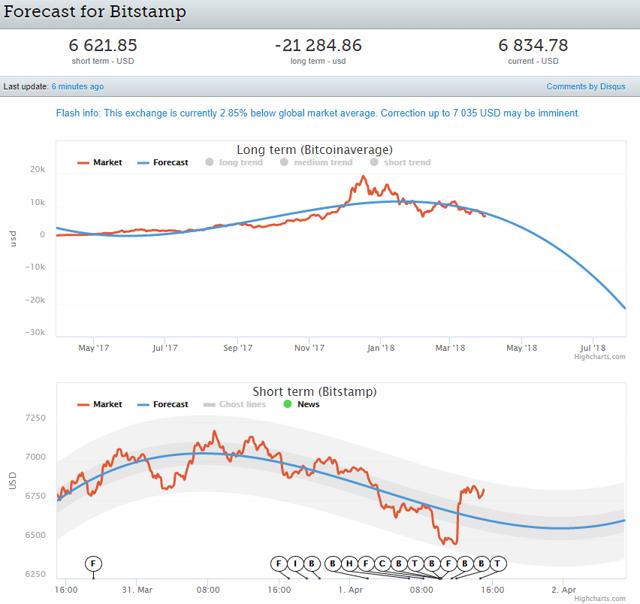Click the 6250 y-axis label
The height and width of the screenshot is (604, 640).
(36, 574)
